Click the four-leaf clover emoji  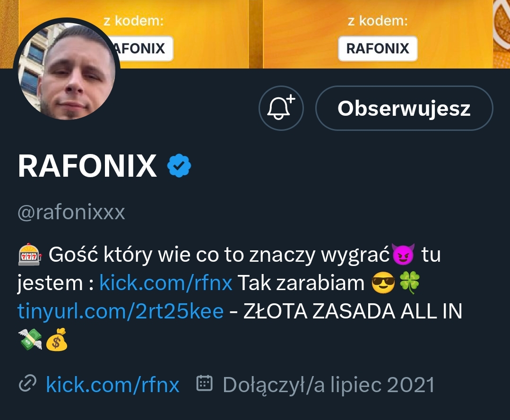click(x=410, y=283)
